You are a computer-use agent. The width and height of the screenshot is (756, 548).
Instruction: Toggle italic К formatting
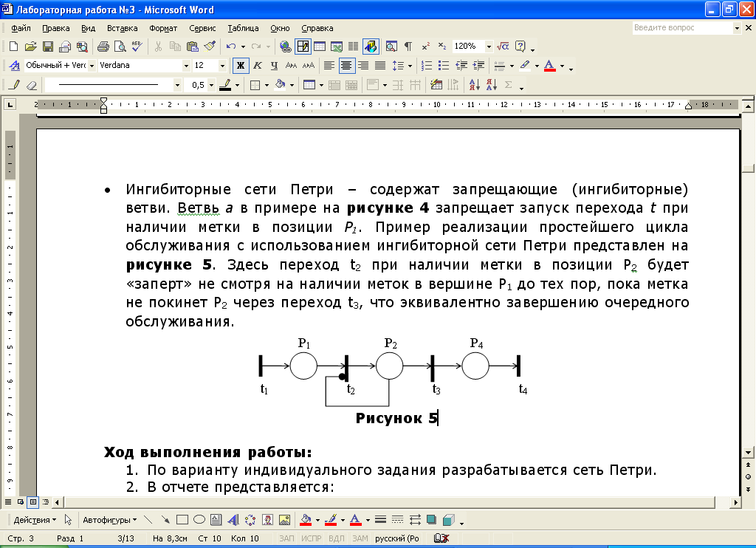point(258,66)
